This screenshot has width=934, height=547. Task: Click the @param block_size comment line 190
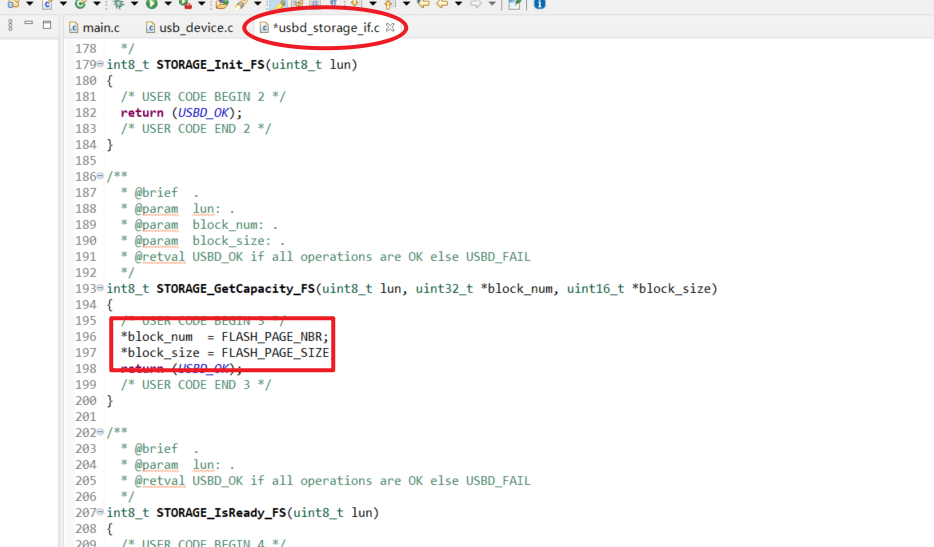(203, 241)
